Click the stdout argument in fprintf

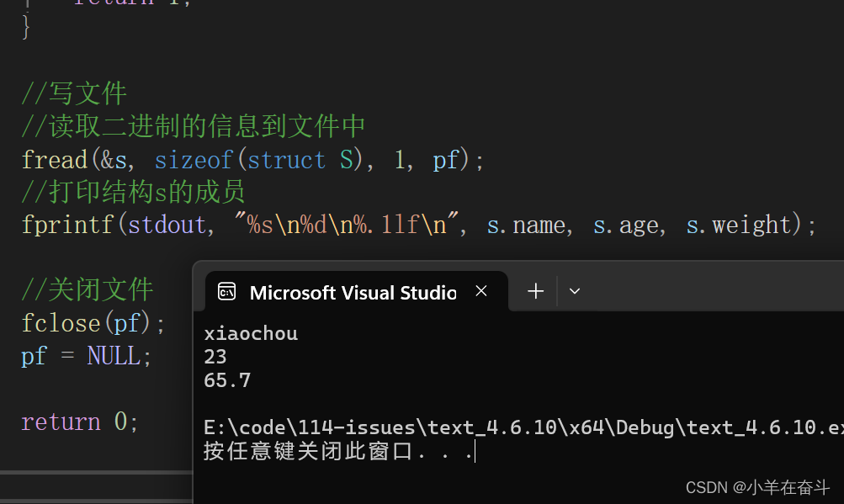[167, 225]
